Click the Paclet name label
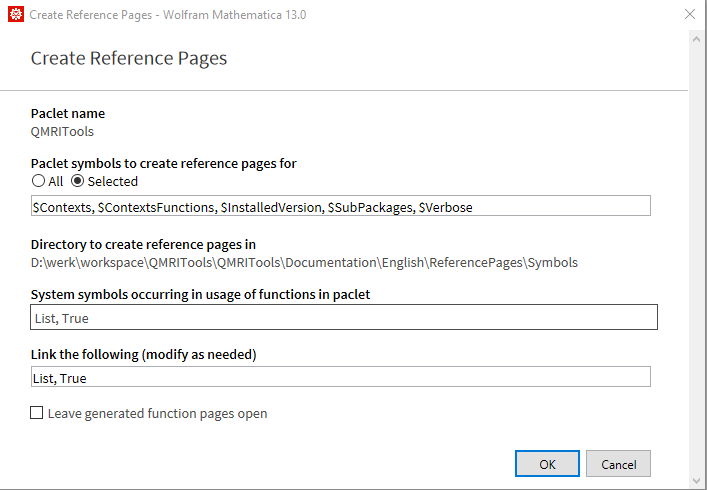 [68, 113]
